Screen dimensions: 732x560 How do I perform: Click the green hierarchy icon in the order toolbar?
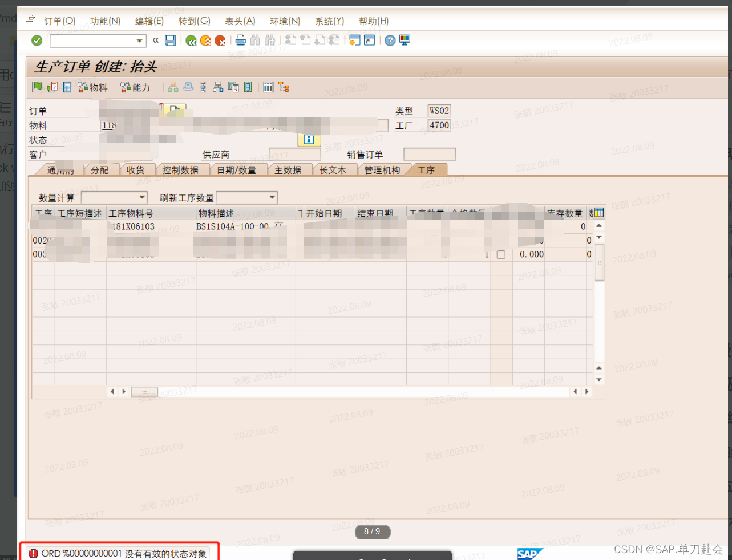point(173,87)
